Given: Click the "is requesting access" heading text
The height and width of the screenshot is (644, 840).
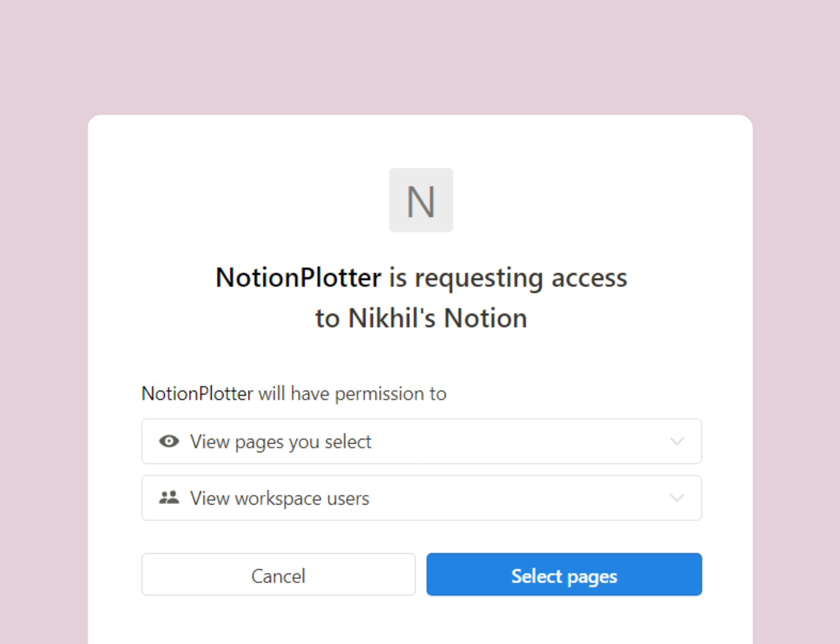Looking at the screenshot, I should point(508,278).
